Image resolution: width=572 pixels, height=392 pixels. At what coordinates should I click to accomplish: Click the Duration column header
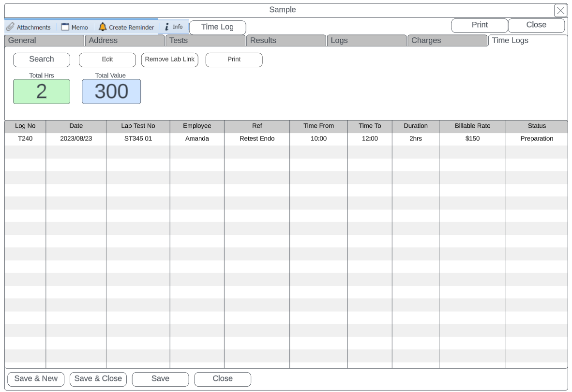[x=416, y=126]
